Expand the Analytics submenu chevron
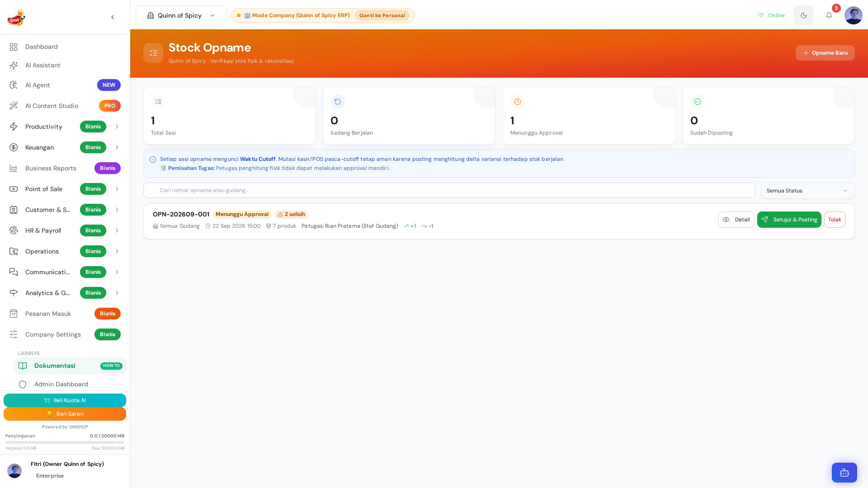868x488 pixels. [117, 293]
